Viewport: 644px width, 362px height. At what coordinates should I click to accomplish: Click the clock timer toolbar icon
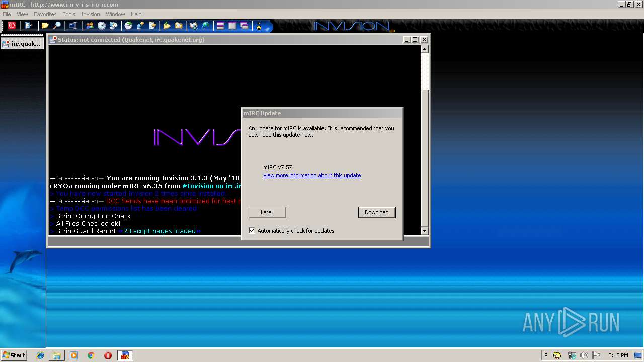[x=102, y=26]
